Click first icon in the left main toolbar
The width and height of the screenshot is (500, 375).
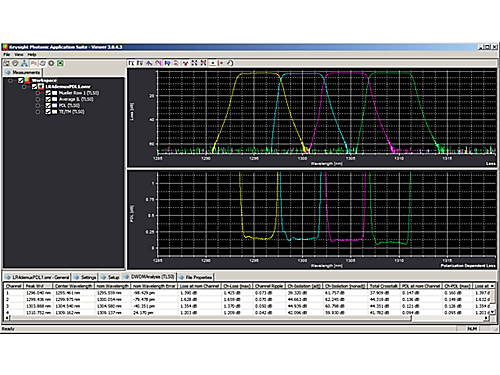[x=7, y=63]
